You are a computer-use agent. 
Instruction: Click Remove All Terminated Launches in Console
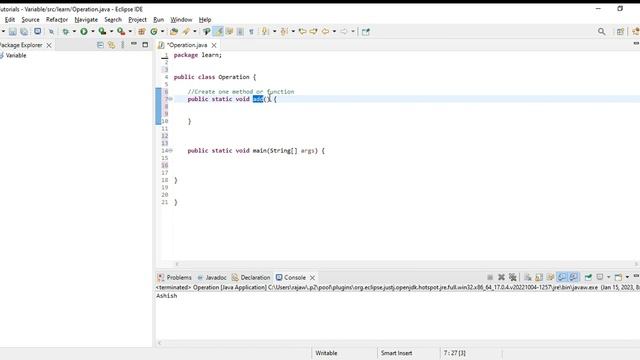513,277
